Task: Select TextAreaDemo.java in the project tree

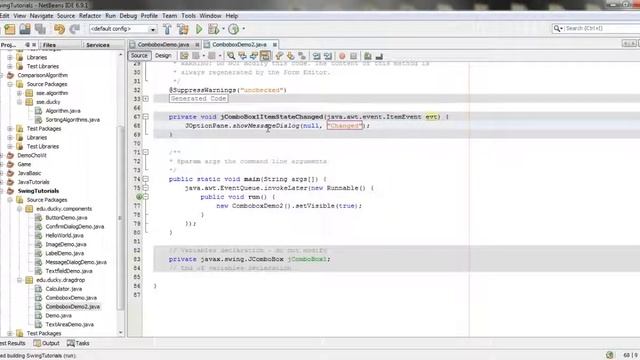Action: (69, 324)
